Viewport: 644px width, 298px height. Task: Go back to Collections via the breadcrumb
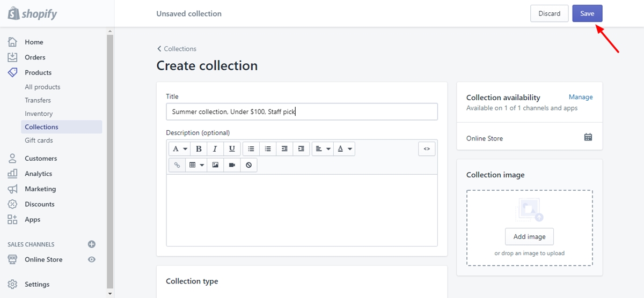[x=177, y=49]
